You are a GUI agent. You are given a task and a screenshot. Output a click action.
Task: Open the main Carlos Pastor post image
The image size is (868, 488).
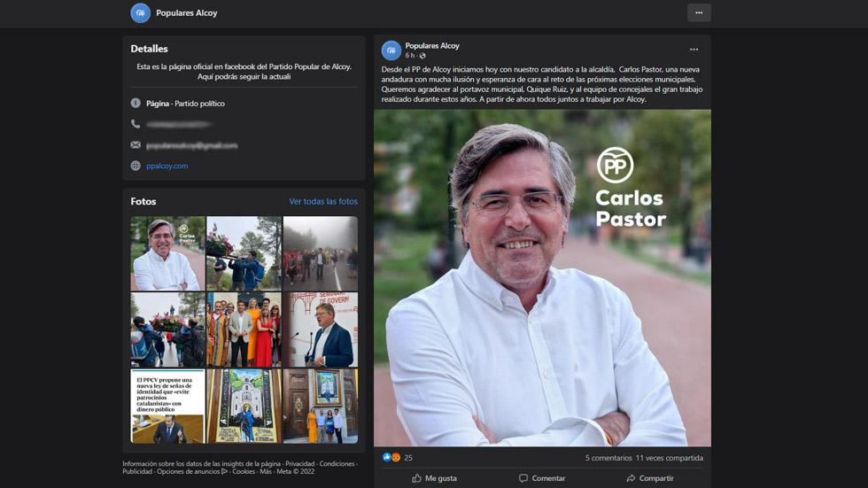542,277
